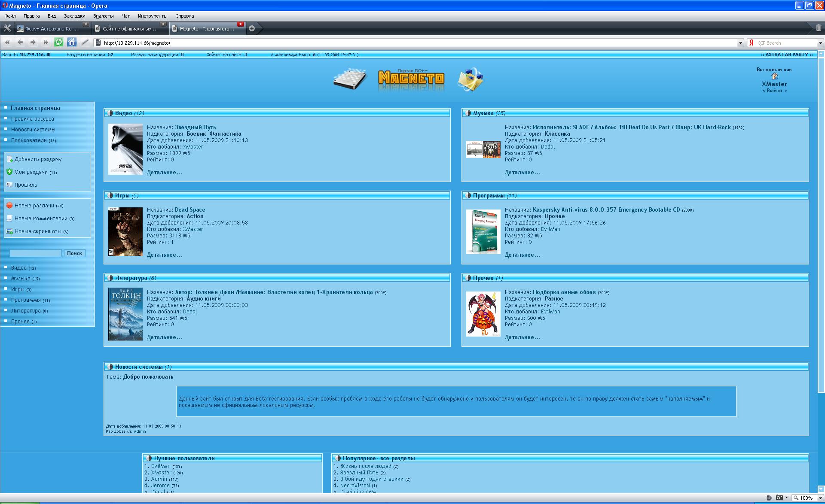This screenshot has width=825, height=504.
Task: Click the QIP Search input field
Action: 786,43
